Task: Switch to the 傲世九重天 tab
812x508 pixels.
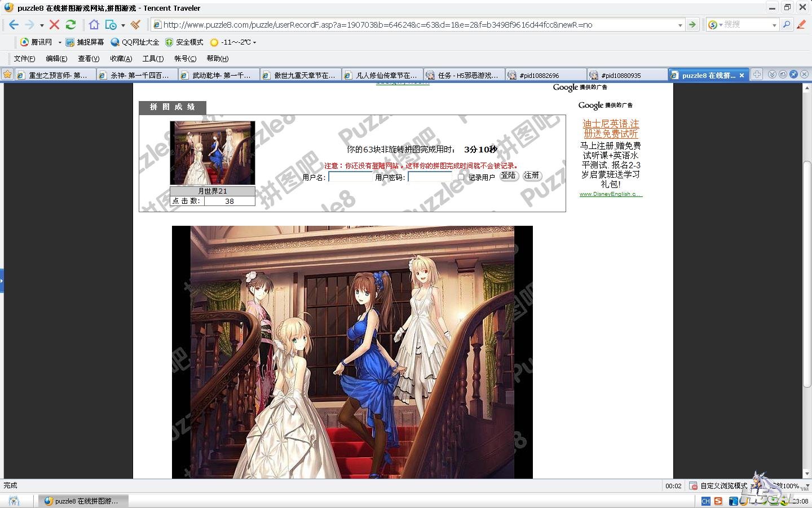Action: (x=301, y=75)
